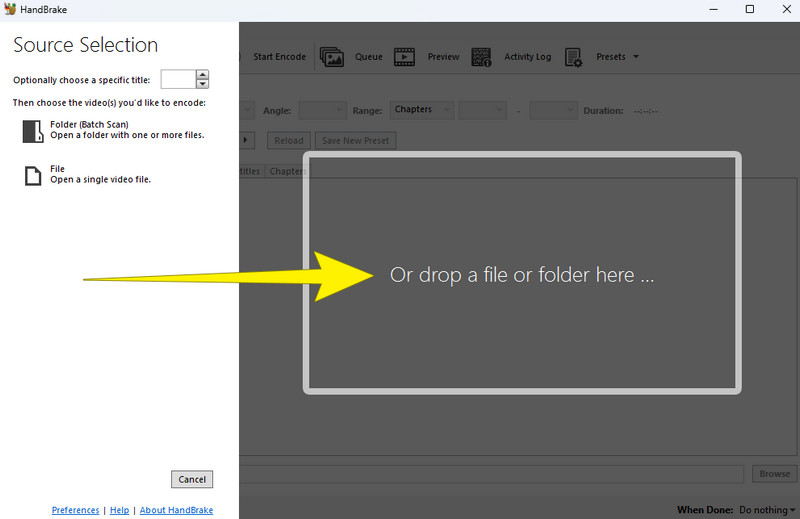Open the Preferences link
This screenshot has height=519, width=800.
point(75,510)
